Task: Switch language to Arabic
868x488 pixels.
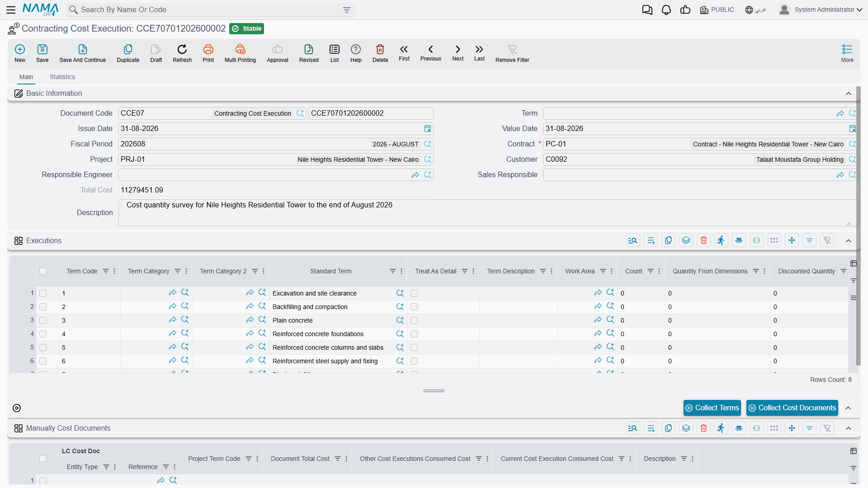Action: point(756,10)
